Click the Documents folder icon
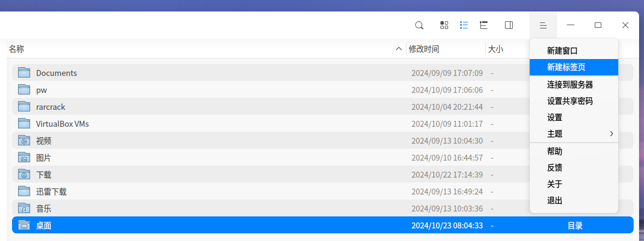The image size is (644, 241). 24,73
